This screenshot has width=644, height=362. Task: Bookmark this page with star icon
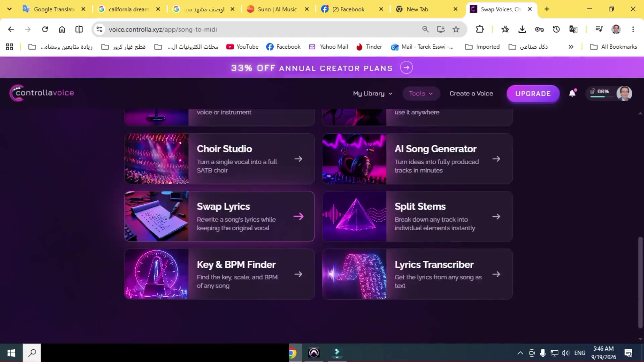pos(456,29)
